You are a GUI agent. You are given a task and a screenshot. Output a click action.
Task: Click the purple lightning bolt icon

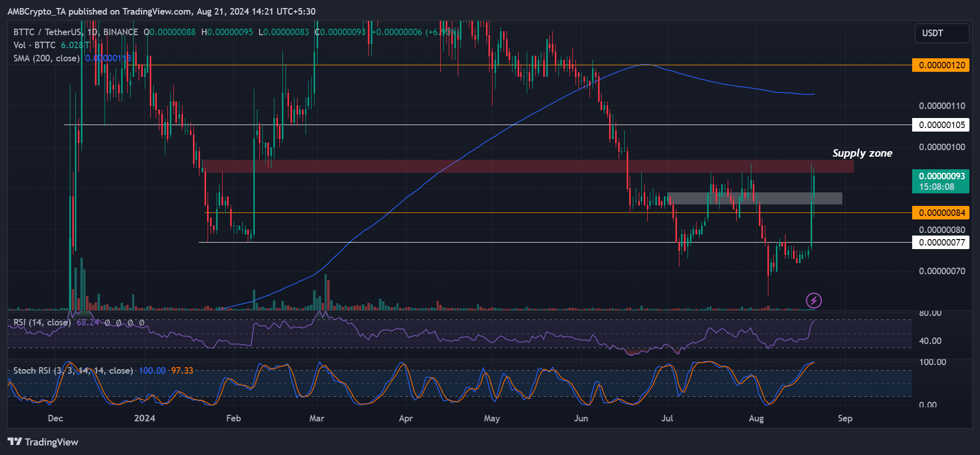click(x=814, y=300)
